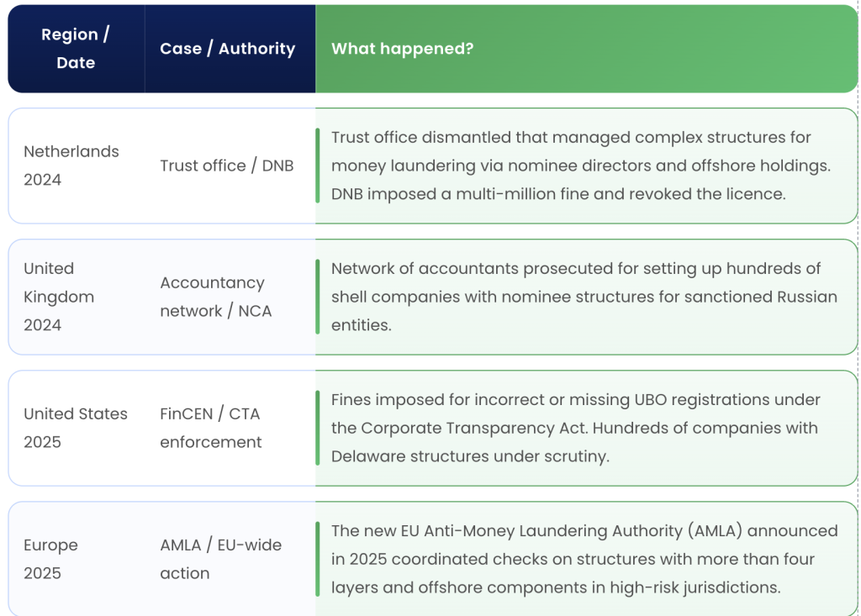Select the "What happened?" header cell
Screen dimensions: 861x616
(402, 49)
